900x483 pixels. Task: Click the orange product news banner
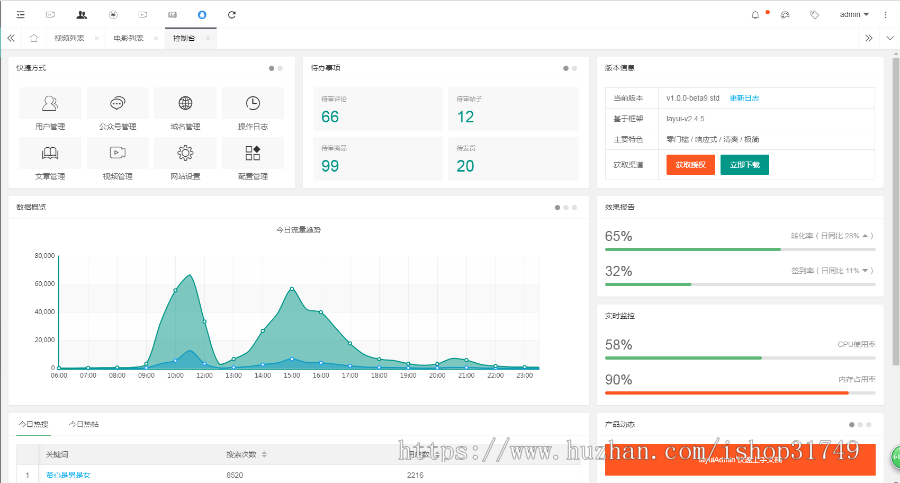coord(740,459)
